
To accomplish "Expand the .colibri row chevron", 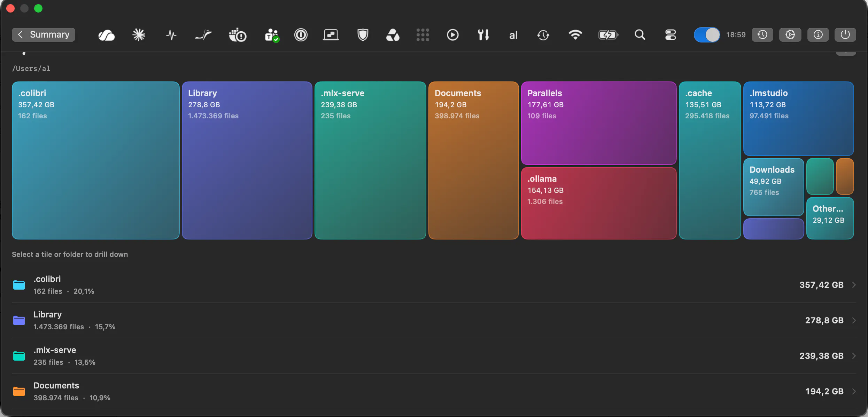I will [854, 285].
